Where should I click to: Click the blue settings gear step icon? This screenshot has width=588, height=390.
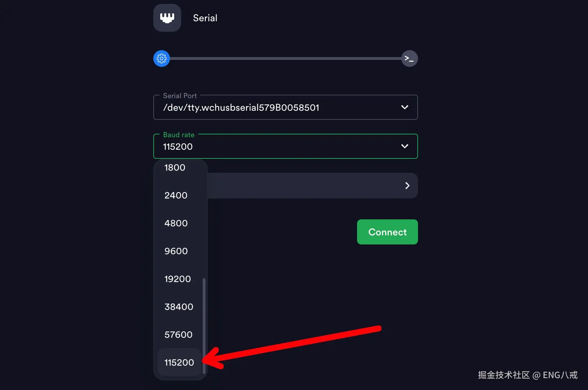point(162,58)
